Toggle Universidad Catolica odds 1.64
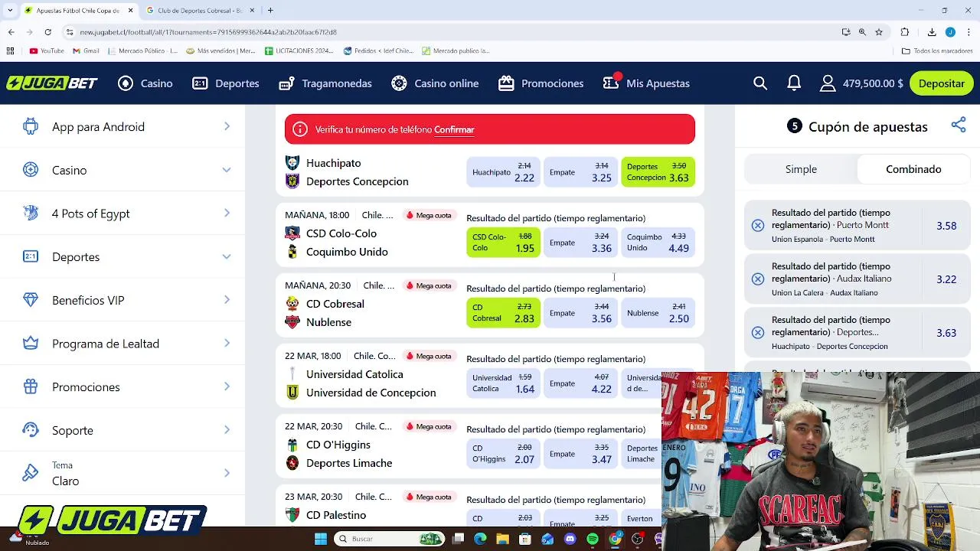This screenshot has height=551, width=980. [x=503, y=383]
